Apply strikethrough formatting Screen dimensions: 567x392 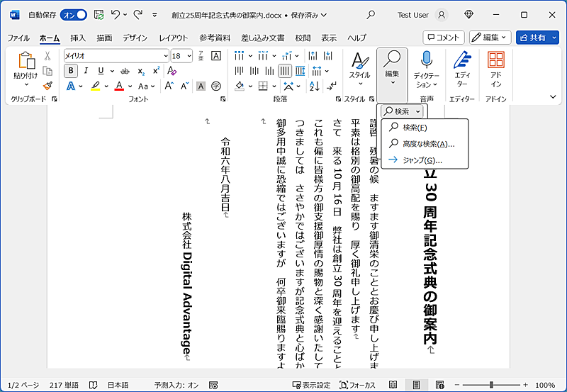click(x=125, y=71)
